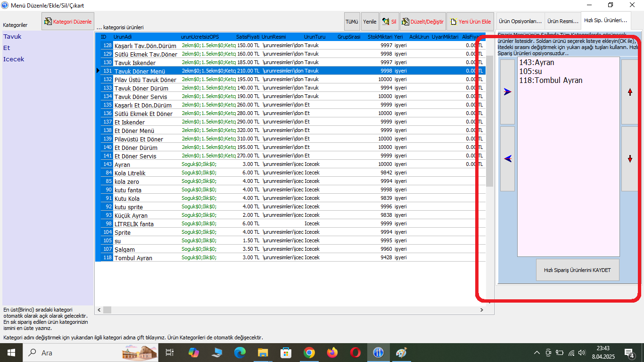Viewport: 644px width, 362px height.
Task: Click the 320.00 TL price cell
Action: click(x=248, y=131)
